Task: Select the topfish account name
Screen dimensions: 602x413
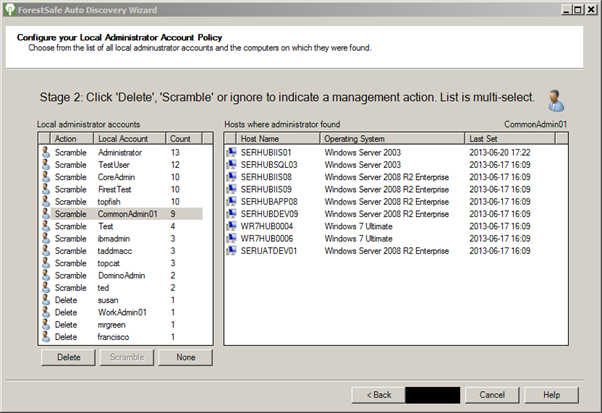Action: point(109,202)
